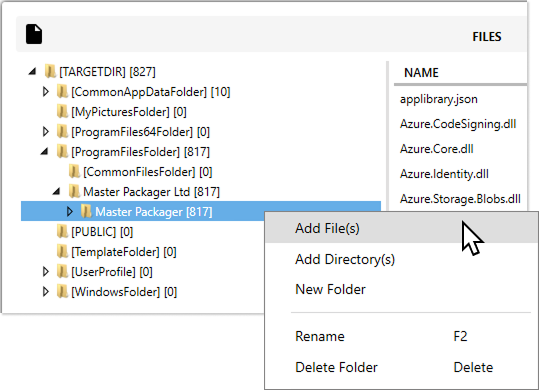This screenshot has height=390, width=539.
Task: Click the CommonFilesFolder folder icon
Action: [74, 171]
